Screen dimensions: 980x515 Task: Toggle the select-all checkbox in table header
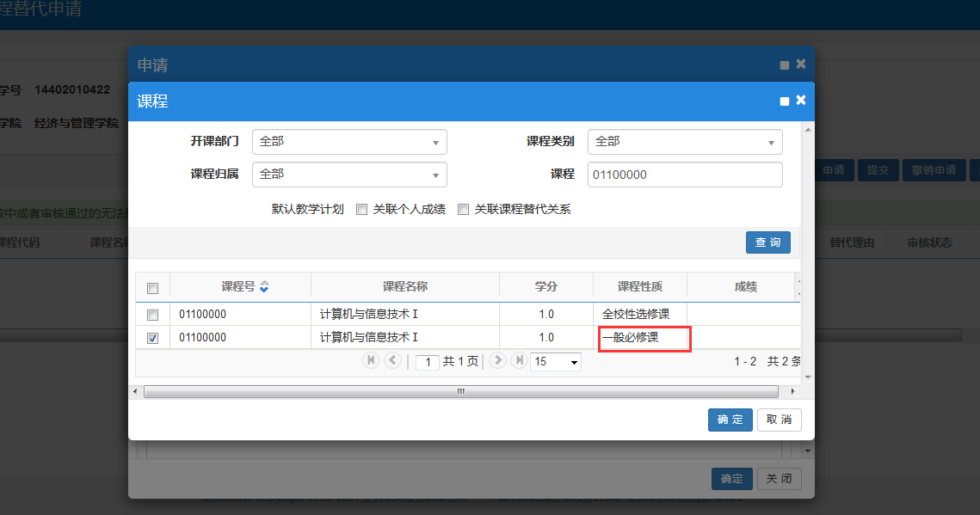point(152,287)
